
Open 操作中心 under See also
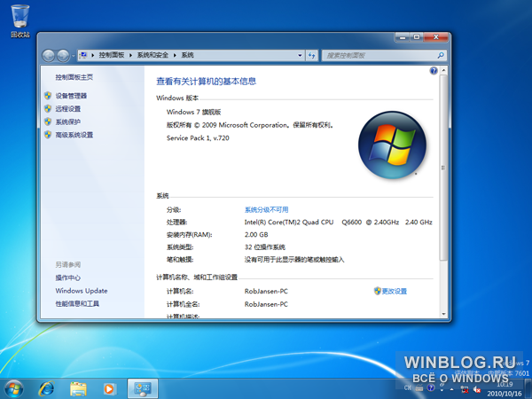[68, 278]
